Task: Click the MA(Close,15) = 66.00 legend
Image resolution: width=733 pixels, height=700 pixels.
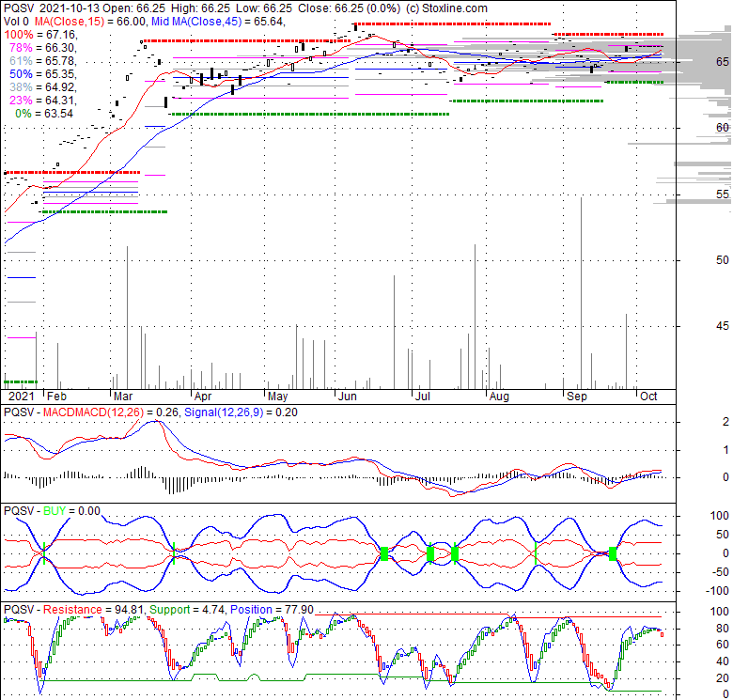Action: (x=90, y=22)
